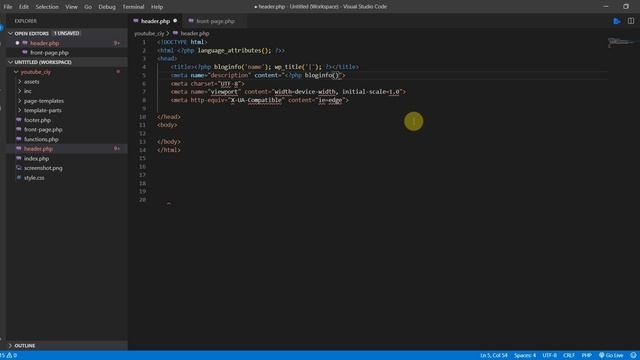
Task: Select front-page.php in Open Editors list
Action: click(49, 53)
